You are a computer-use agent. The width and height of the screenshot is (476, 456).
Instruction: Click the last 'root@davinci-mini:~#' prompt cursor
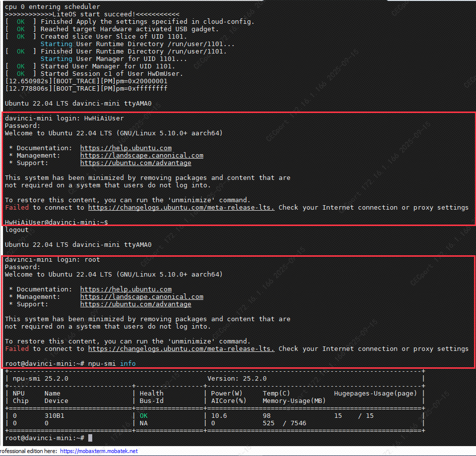90,438
